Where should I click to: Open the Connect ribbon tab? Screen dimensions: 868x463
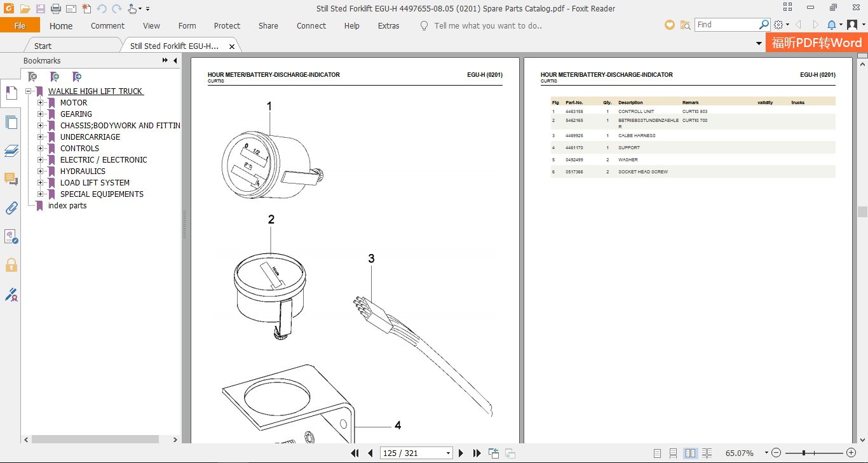point(311,26)
